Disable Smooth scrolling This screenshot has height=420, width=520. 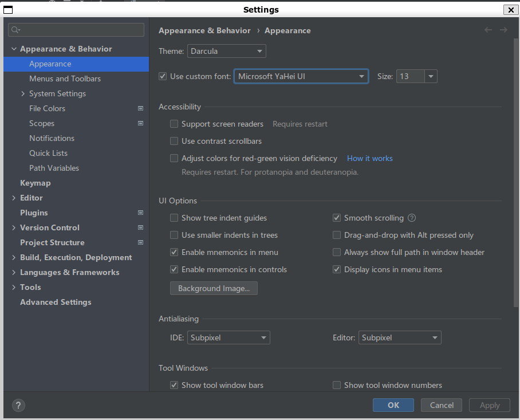(337, 218)
